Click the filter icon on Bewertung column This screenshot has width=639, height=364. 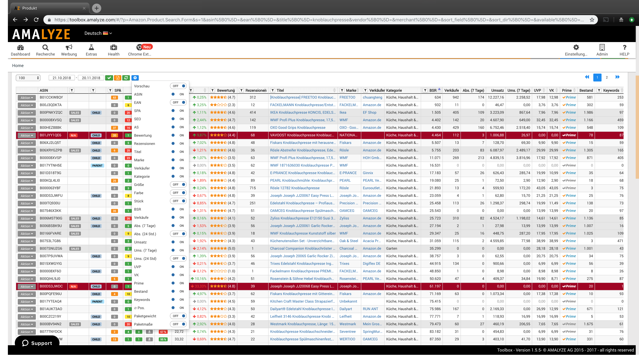(213, 90)
